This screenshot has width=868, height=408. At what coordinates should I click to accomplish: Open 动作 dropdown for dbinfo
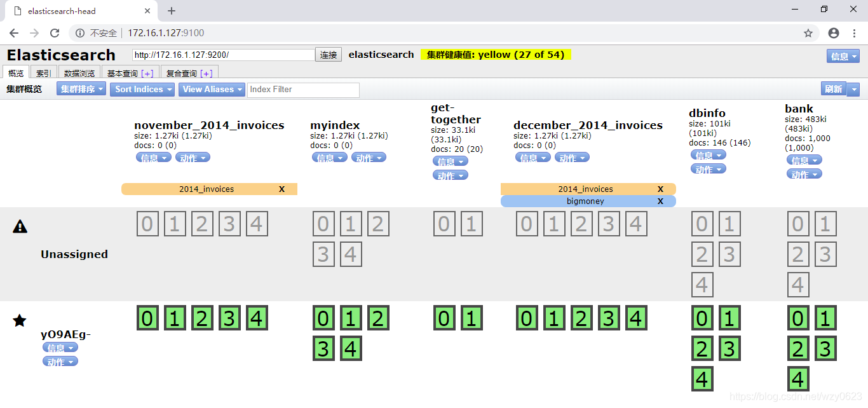tap(709, 169)
